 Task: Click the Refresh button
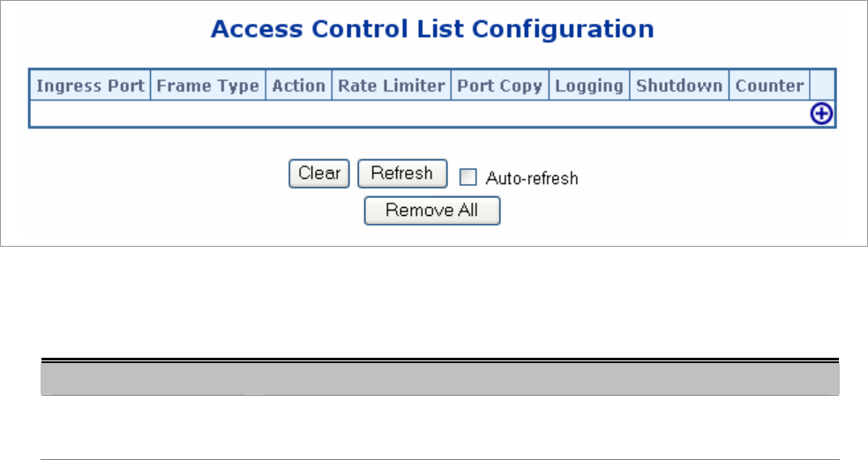(x=401, y=174)
